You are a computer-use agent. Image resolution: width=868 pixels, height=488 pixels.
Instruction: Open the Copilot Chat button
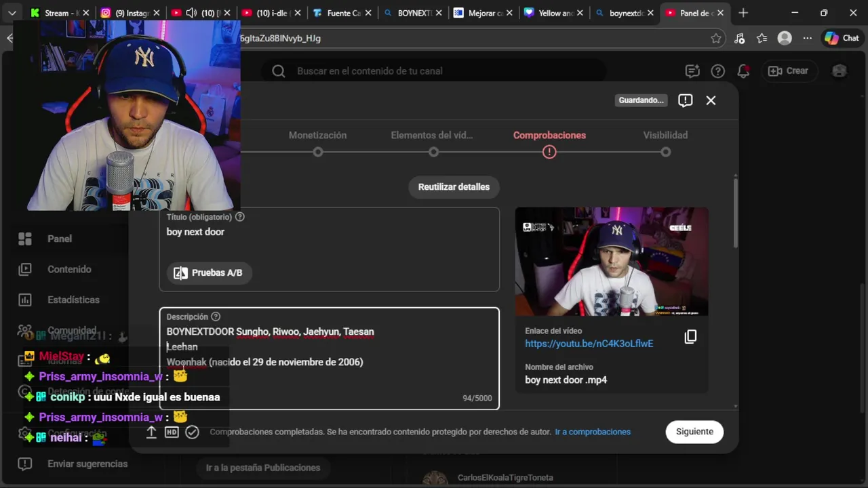(x=842, y=39)
